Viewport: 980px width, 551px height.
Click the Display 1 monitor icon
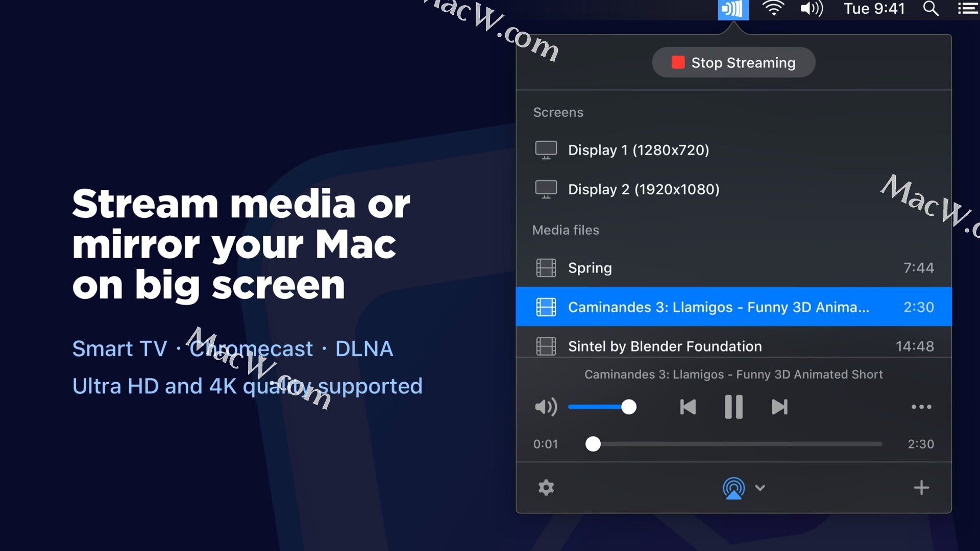(546, 150)
